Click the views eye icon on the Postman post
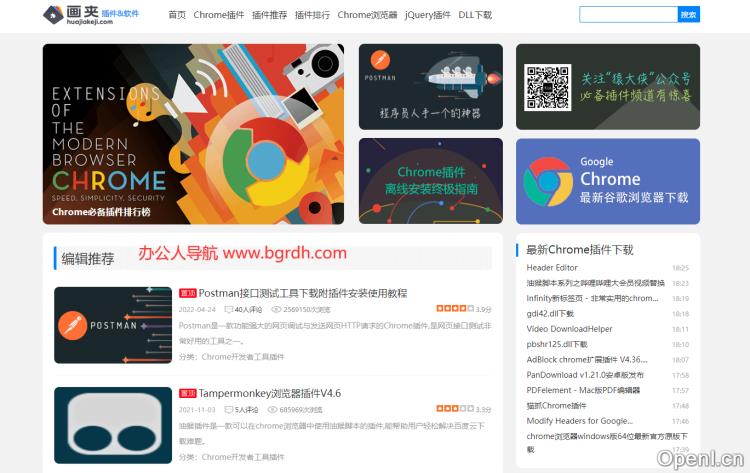This screenshot has height=473, width=750. (x=276, y=310)
